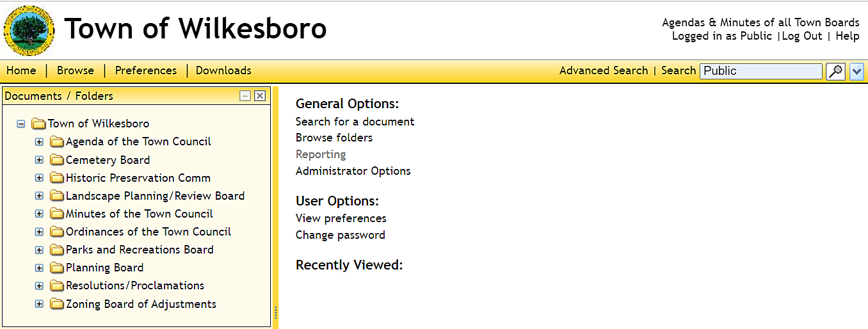Minimize the Documents / Folders panel
The height and width of the screenshot is (329, 868).
(x=245, y=96)
